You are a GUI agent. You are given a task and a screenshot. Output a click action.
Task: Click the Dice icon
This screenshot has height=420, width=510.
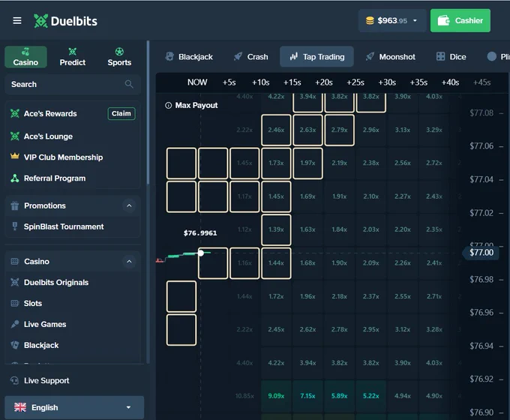[x=440, y=56]
